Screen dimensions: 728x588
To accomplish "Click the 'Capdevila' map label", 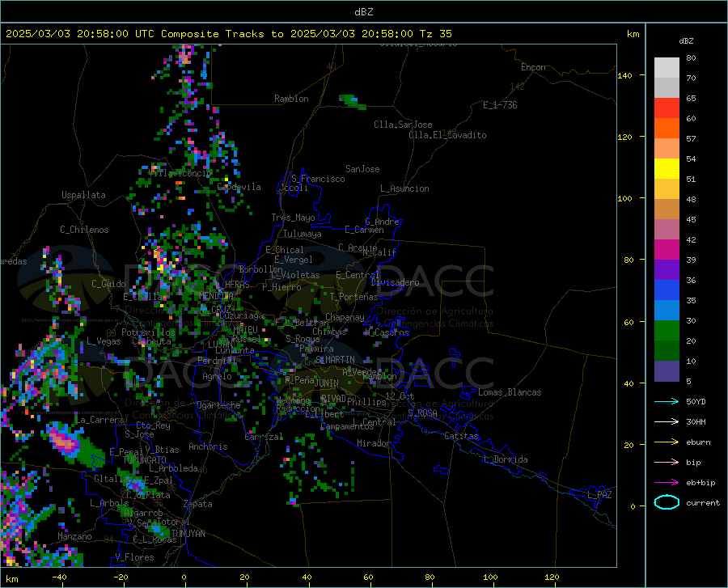I will pyautogui.click(x=239, y=187).
